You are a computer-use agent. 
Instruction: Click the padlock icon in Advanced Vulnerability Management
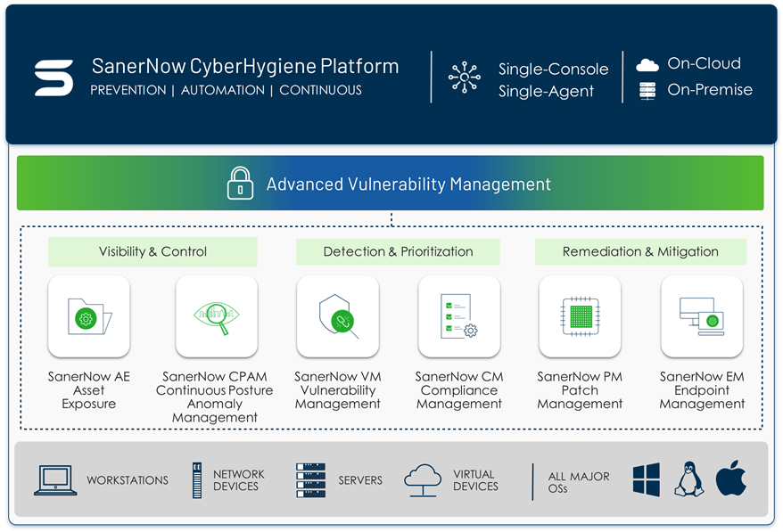pos(240,184)
